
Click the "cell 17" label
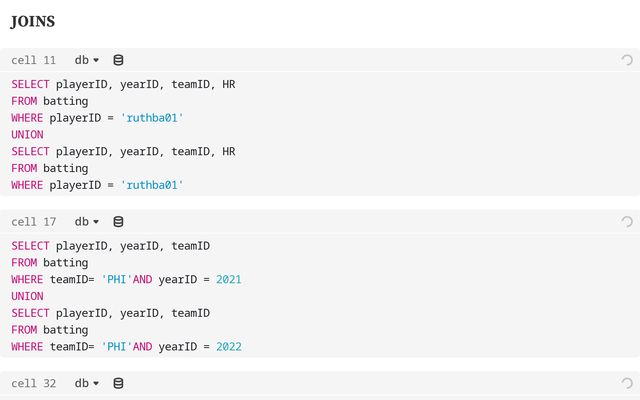(34, 222)
